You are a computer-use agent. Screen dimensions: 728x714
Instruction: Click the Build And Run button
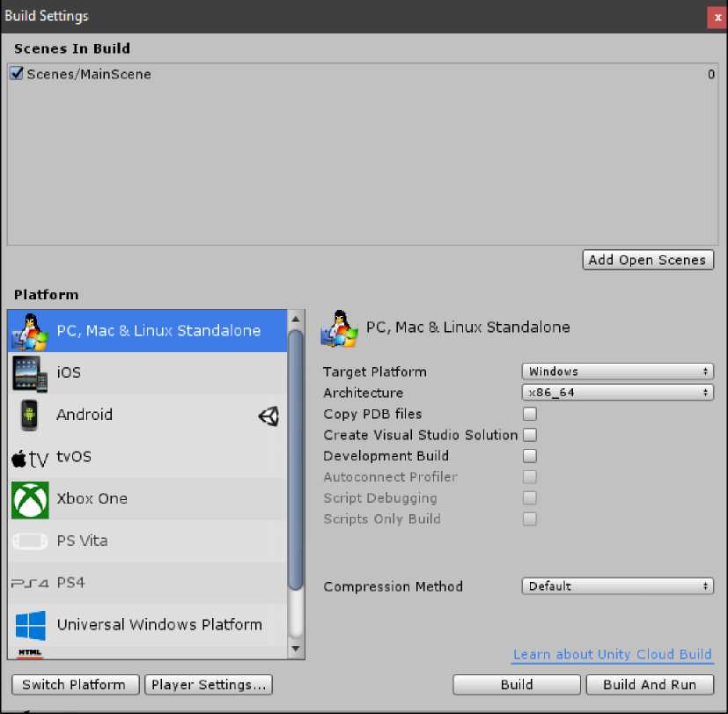pyautogui.click(x=650, y=685)
